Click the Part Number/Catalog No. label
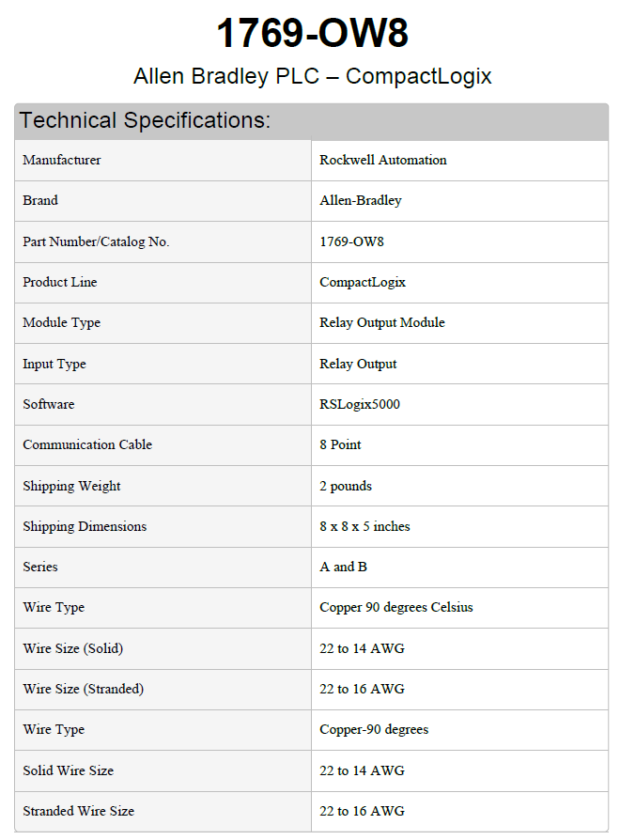 (96, 242)
